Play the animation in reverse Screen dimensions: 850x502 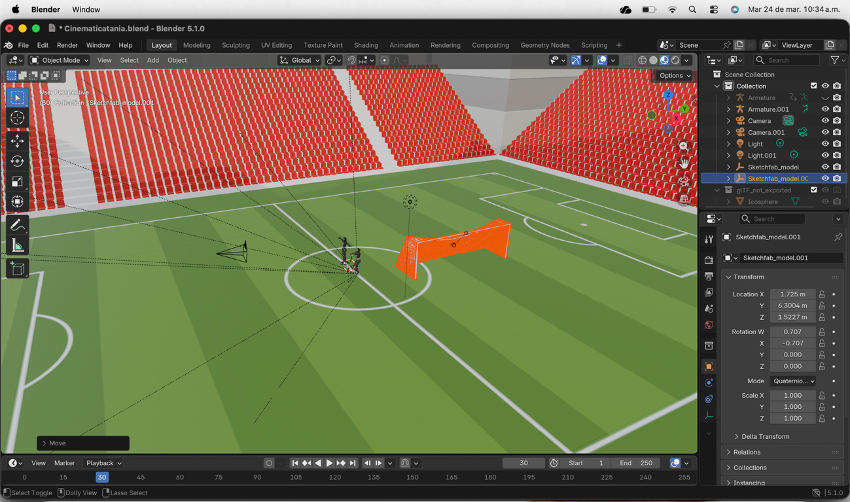[x=318, y=463]
